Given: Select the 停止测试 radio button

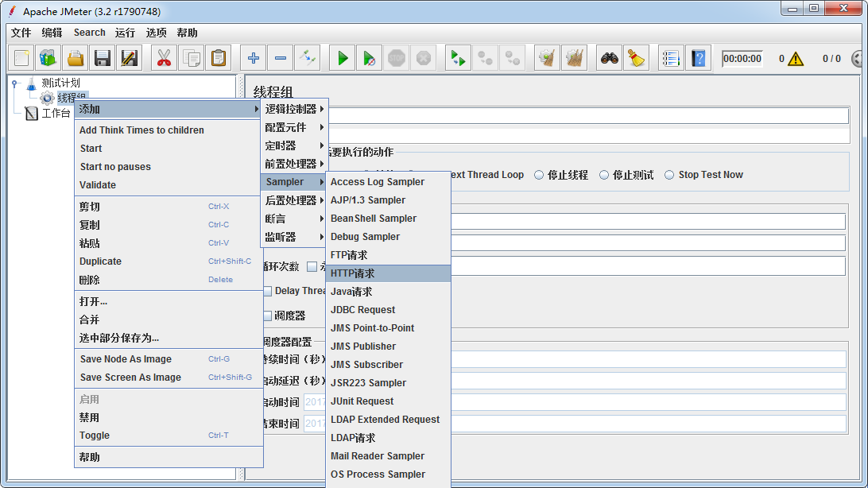Looking at the screenshot, I should click(x=604, y=175).
